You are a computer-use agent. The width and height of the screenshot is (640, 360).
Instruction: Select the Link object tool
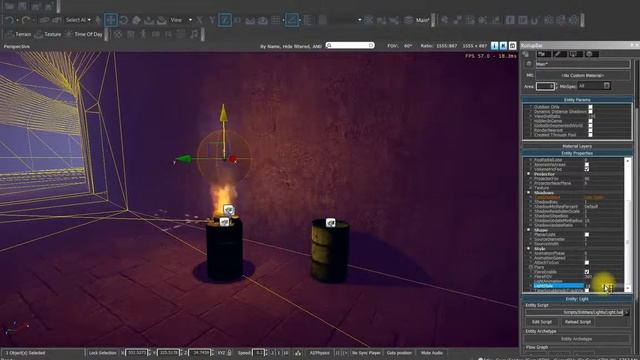pos(44,20)
